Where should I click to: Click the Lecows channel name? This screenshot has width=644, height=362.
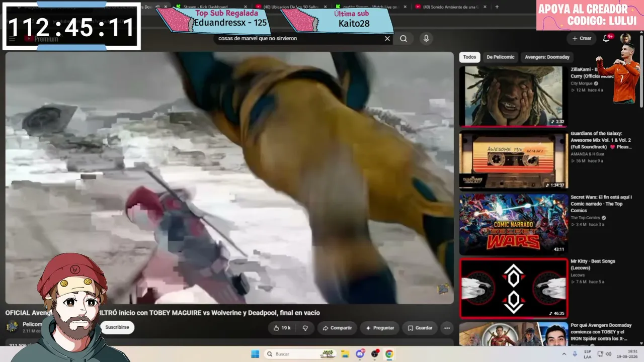click(578, 275)
